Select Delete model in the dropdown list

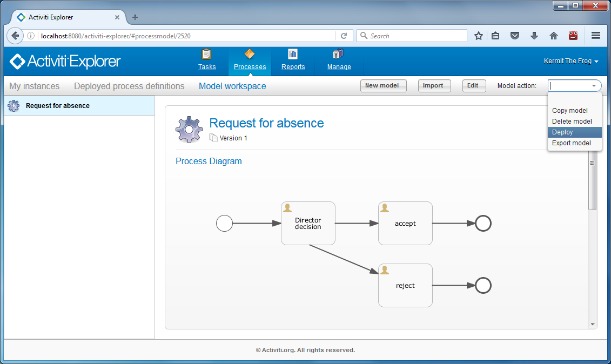(572, 122)
